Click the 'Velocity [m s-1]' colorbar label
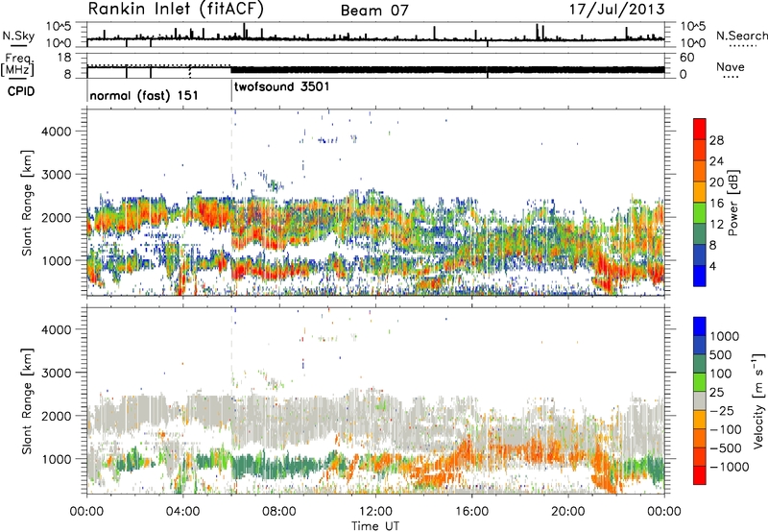Screen dimensions: 768x532 (x=758, y=400)
